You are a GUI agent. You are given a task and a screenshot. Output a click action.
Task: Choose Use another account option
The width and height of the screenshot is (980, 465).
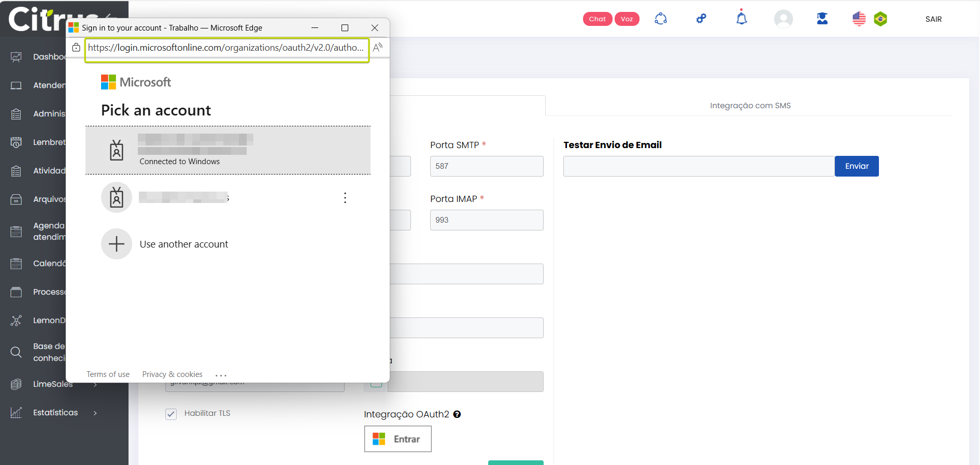[x=183, y=244]
